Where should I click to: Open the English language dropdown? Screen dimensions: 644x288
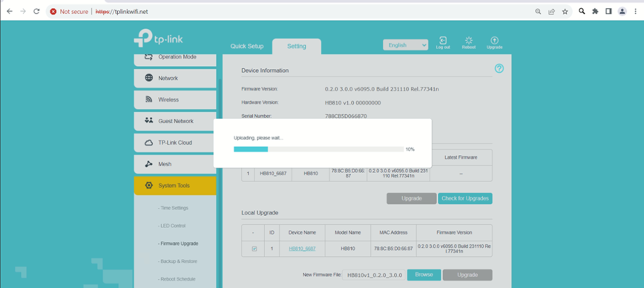[406, 45]
